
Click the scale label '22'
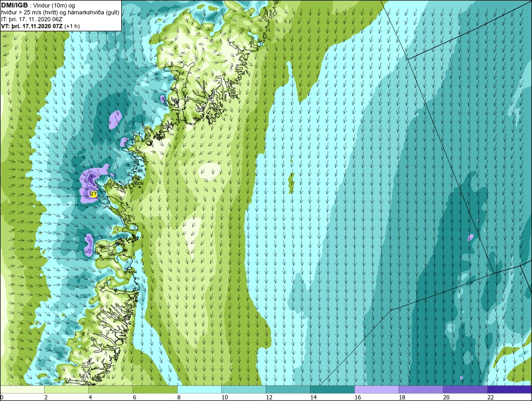[x=491, y=398]
